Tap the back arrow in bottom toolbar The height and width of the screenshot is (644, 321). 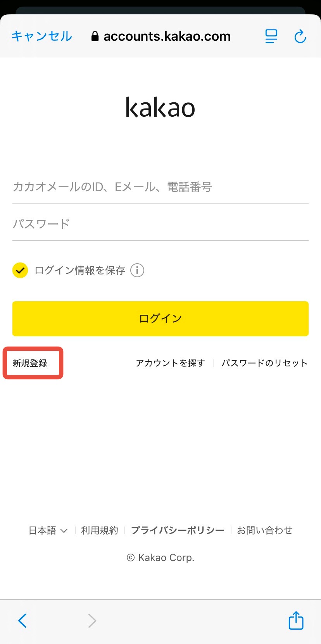[x=22, y=620]
